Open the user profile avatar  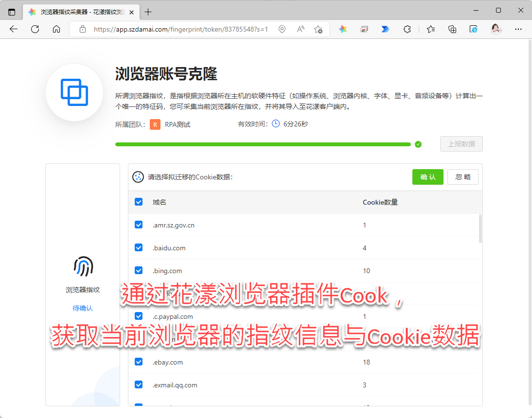[496, 29]
